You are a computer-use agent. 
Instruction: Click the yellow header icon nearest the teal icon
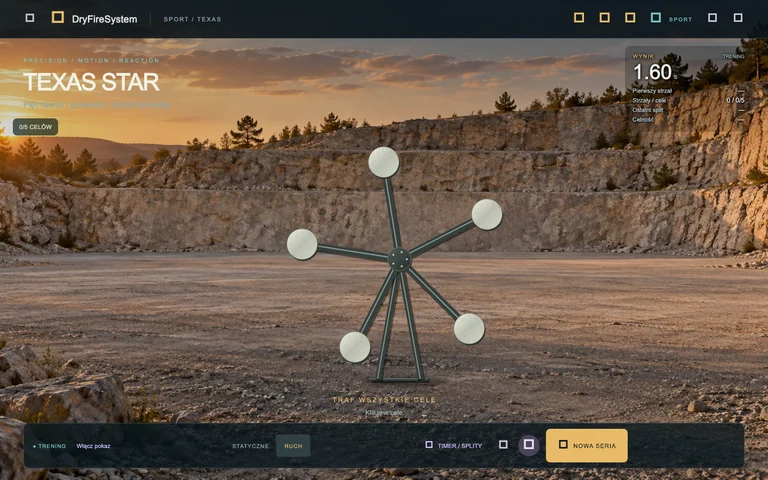coord(630,18)
